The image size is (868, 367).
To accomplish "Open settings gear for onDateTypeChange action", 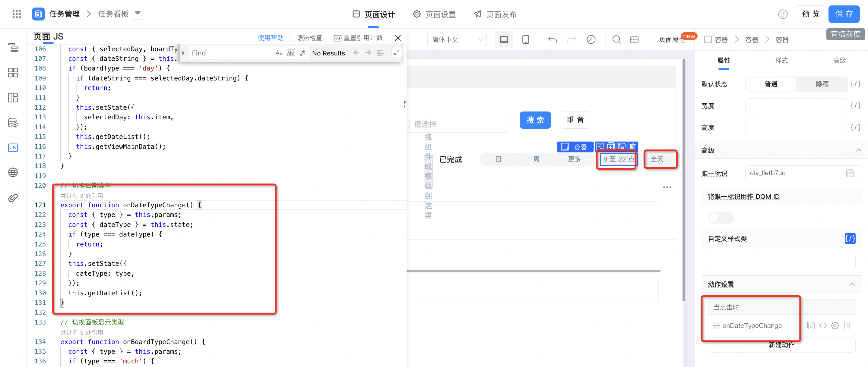I will click(835, 325).
